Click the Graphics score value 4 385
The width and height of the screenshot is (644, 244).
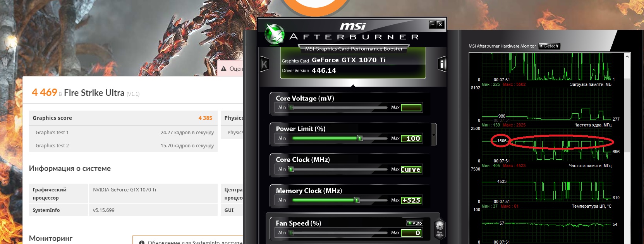click(205, 118)
